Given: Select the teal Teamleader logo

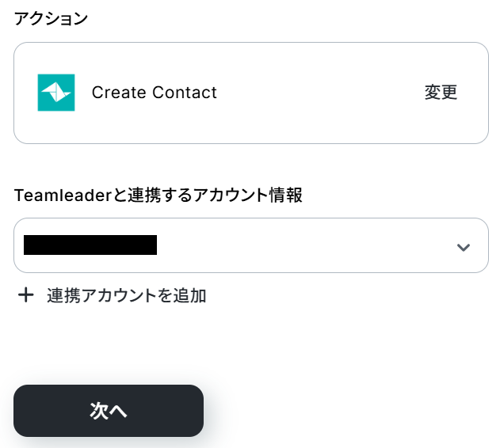Looking at the screenshot, I should [56, 93].
